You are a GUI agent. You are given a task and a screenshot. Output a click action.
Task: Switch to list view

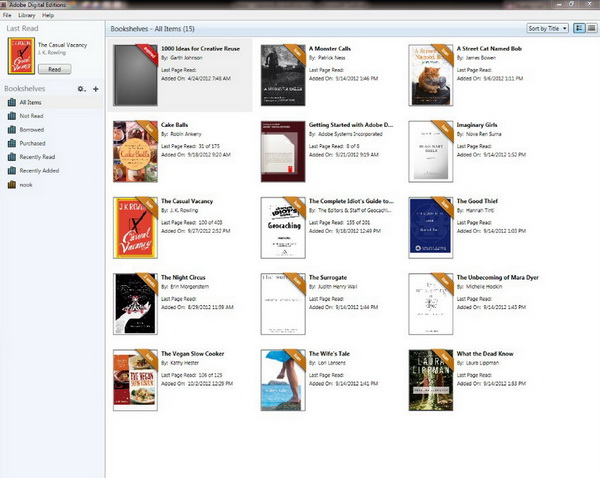pyautogui.click(x=590, y=28)
